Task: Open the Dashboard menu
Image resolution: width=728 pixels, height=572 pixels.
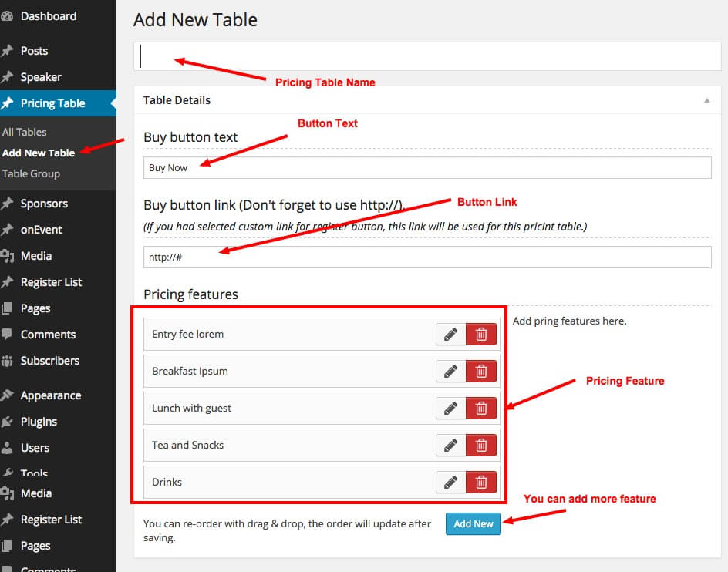Action: [48, 16]
